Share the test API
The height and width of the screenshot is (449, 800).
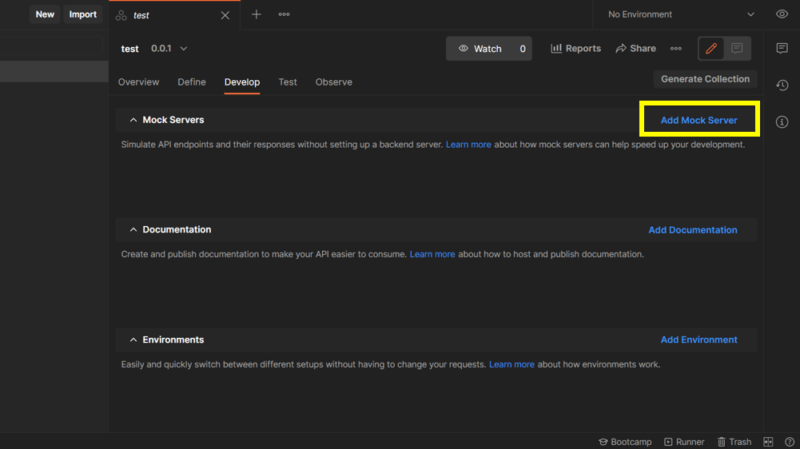click(636, 48)
